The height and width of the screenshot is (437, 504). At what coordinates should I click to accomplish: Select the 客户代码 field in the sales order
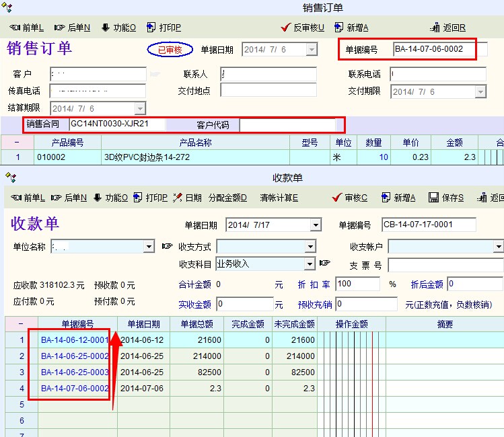[287, 125]
